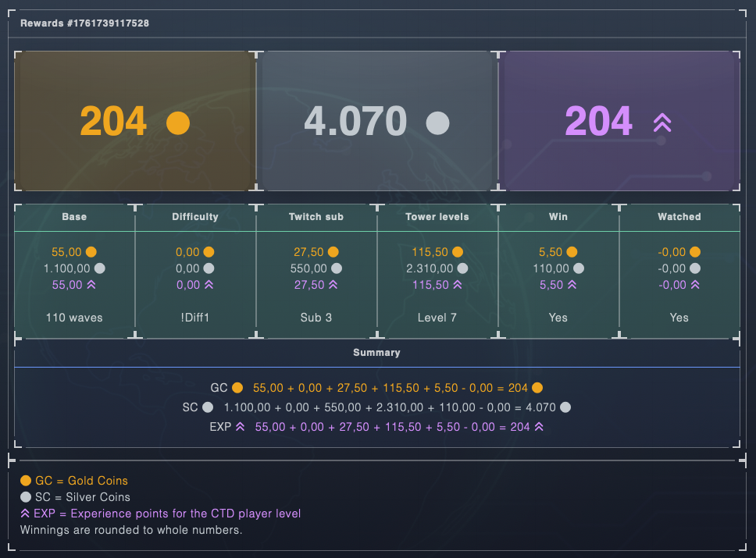Image resolution: width=756 pixels, height=558 pixels.
Task: Click the silver coin next to Tower levels 2.310,00
Action: click(x=462, y=268)
